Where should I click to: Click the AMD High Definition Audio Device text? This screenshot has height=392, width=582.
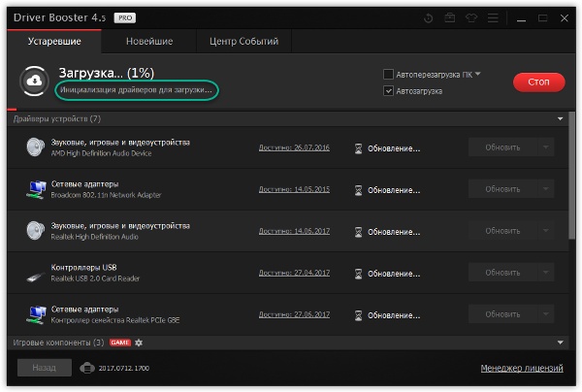pyautogui.click(x=101, y=153)
